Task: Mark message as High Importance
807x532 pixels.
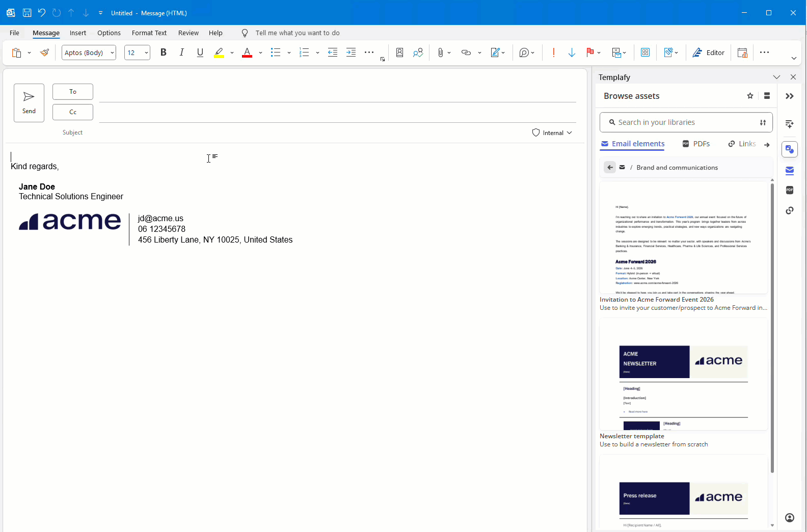Action: pyautogui.click(x=554, y=52)
